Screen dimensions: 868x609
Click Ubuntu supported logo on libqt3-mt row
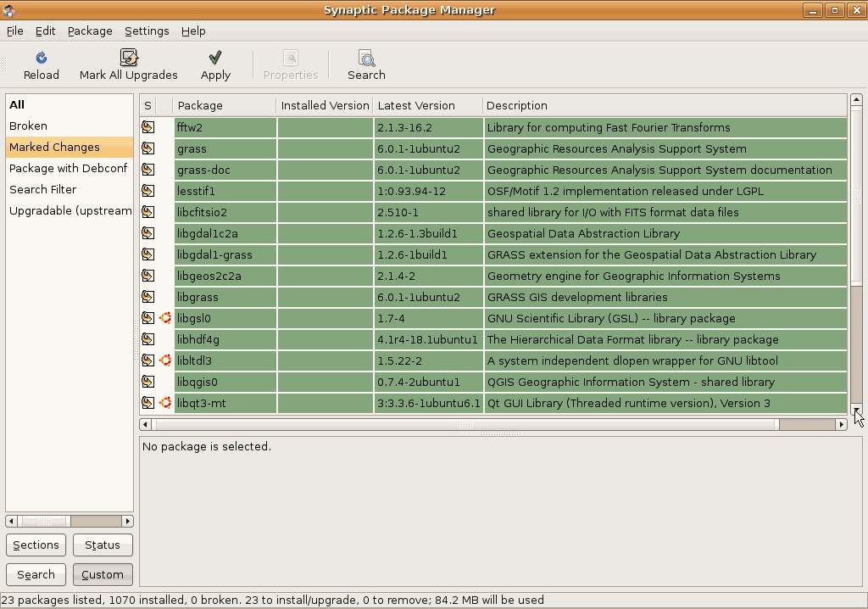(x=165, y=404)
